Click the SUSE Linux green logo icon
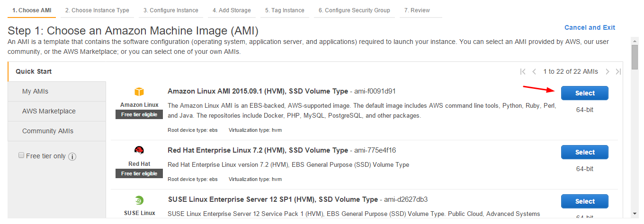Screen dimensions: 644x224 [x=139, y=200]
